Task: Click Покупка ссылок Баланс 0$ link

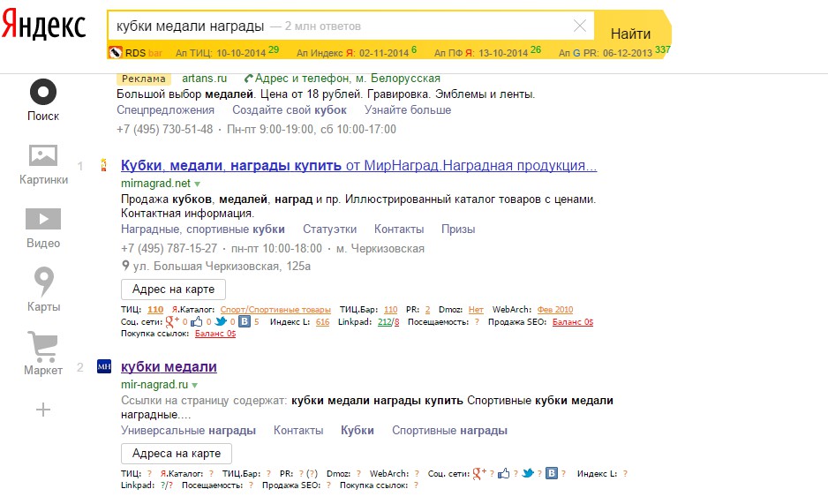Action: pyautogui.click(x=215, y=334)
